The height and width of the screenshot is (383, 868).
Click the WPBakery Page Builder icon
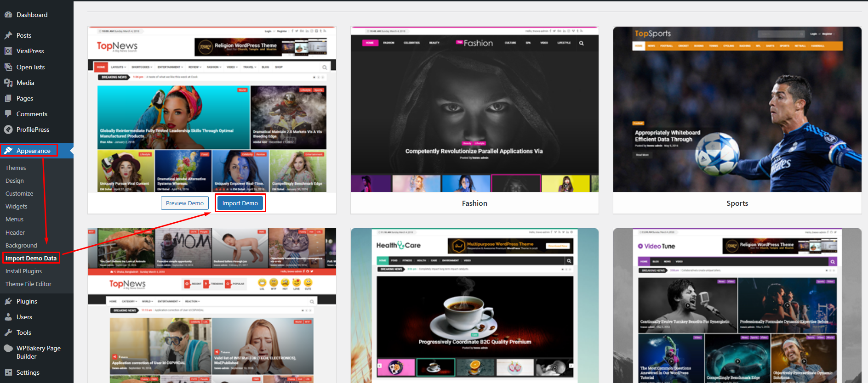click(8, 348)
